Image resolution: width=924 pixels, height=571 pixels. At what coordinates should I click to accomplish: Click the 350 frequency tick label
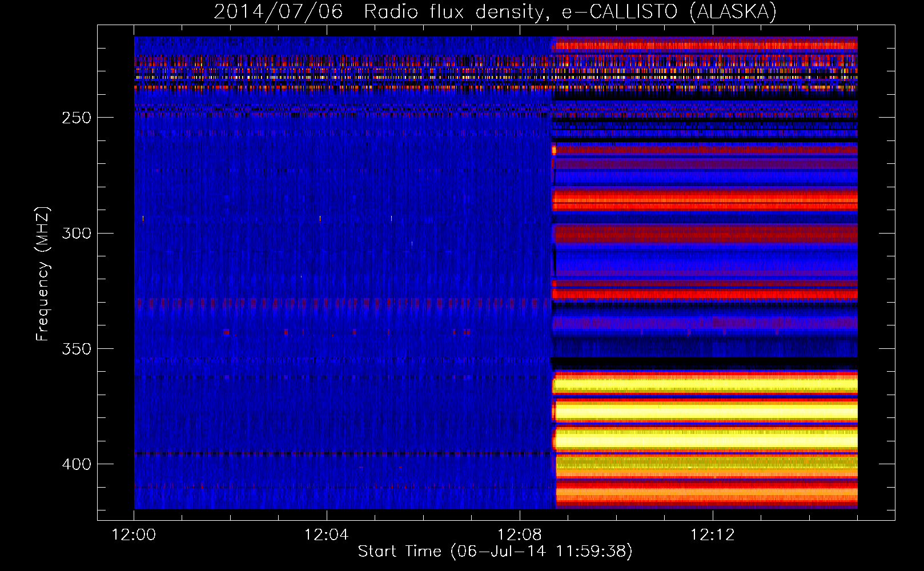point(77,349)
